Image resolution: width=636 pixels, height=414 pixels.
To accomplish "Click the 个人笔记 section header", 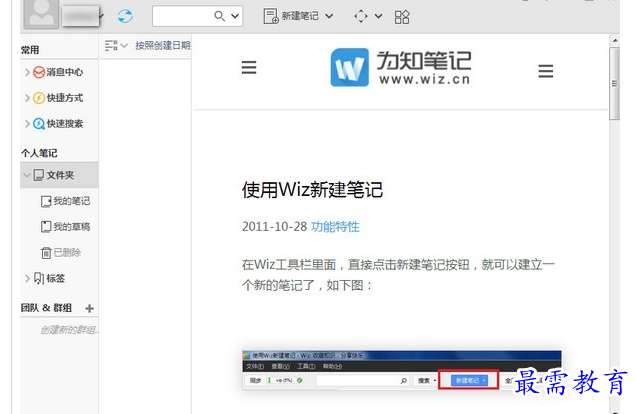I will coord(39,153).
